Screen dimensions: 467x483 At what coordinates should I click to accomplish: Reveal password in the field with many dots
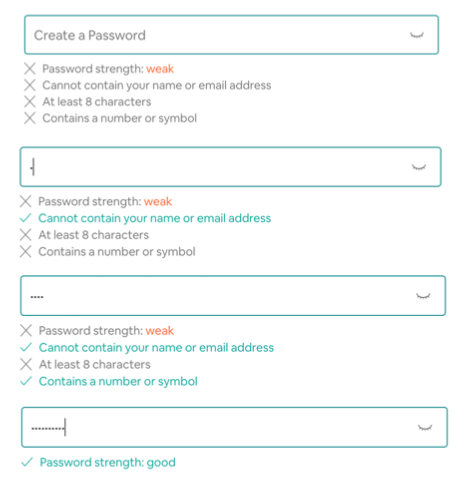click(425, 427)
